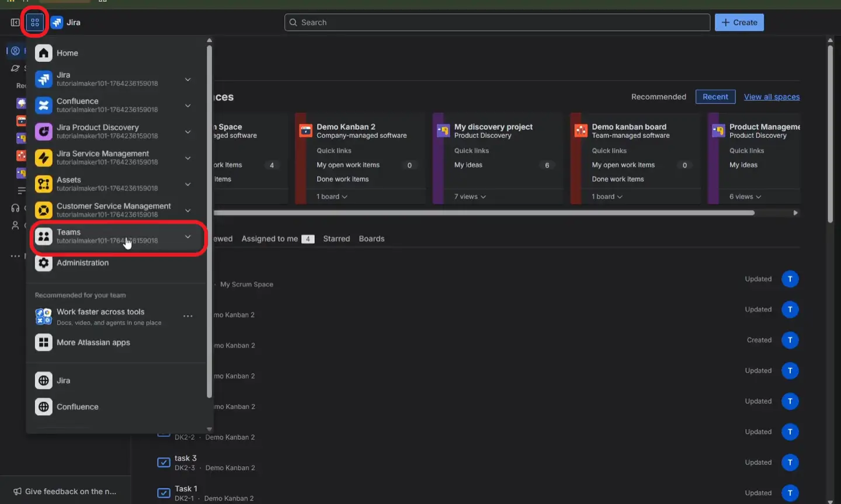Viewport: 841px width, 504px height.
Task: Open more options for Work faster across tools
Action: pos(188,316)
